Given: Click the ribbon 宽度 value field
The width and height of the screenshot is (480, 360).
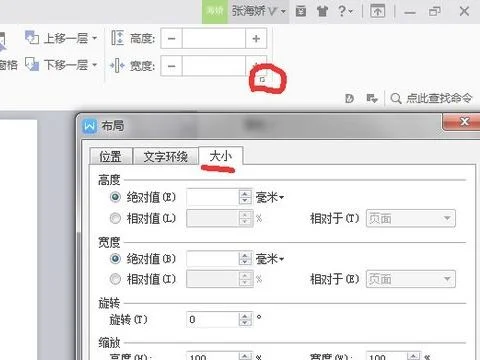Looking at the screenshot, I should tap(214, 66).
